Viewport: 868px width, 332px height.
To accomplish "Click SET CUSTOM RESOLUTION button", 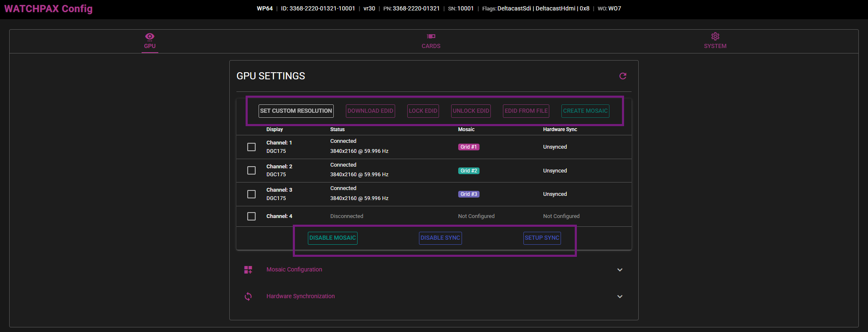I will [x=296, y=111].
